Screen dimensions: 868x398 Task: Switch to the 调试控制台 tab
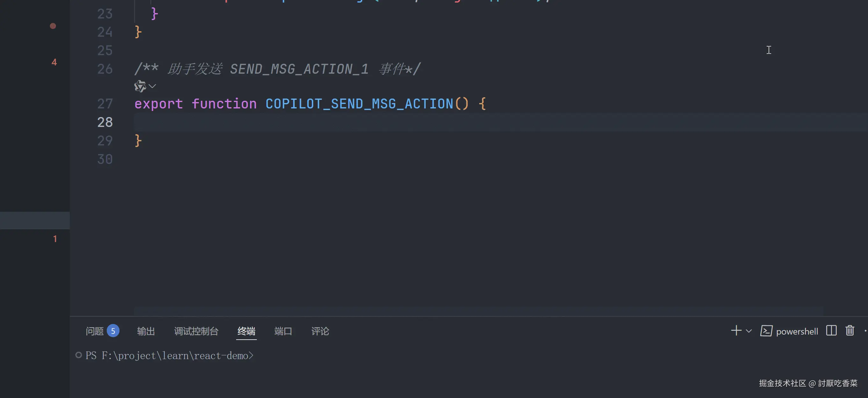(196, 331)
